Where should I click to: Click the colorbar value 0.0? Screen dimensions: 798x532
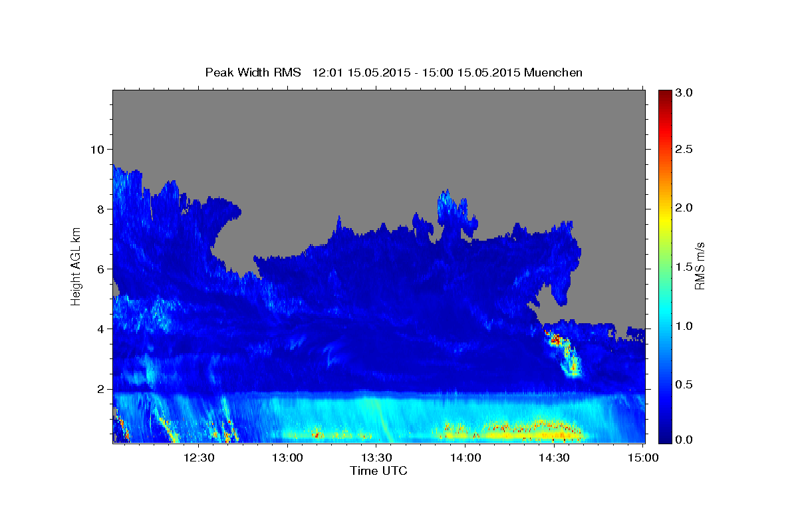(x=684, y=440)
